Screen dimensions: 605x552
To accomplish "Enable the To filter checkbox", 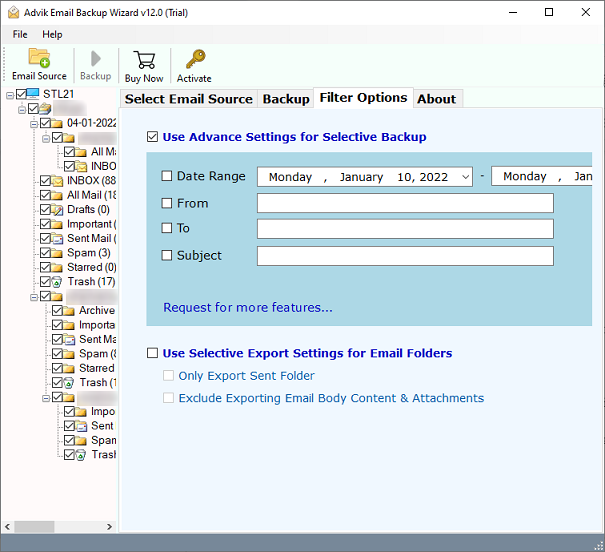I will pyautogui.click(x=167, y=228).
